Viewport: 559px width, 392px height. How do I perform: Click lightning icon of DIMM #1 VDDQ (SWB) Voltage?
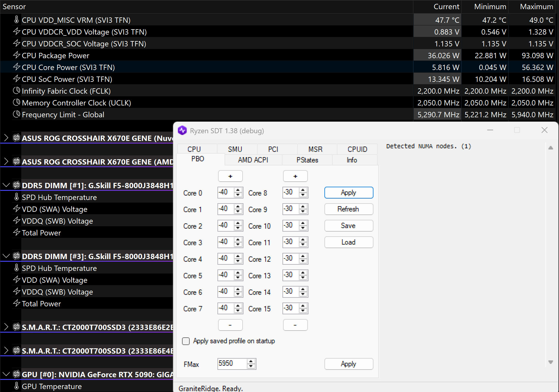tap(17, 220)
